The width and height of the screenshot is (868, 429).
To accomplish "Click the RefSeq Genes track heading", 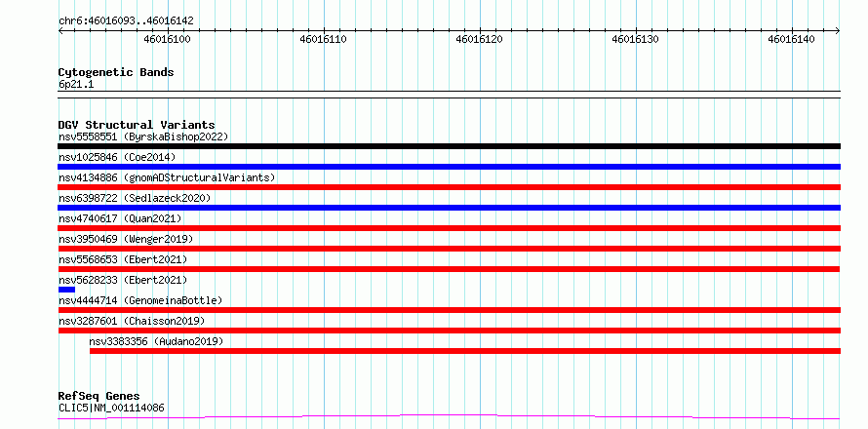I will coord(99,397).
